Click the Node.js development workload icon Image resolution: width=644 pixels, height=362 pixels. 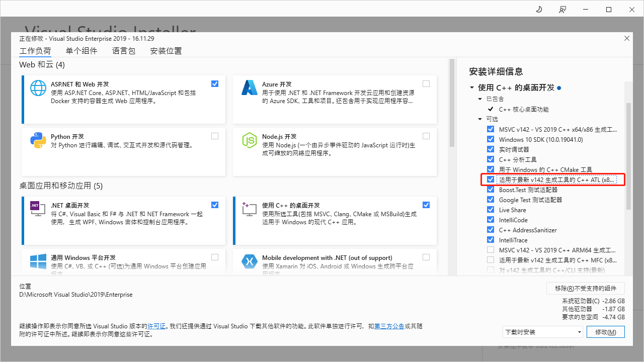pyautogui.click(x=250, y=140)
